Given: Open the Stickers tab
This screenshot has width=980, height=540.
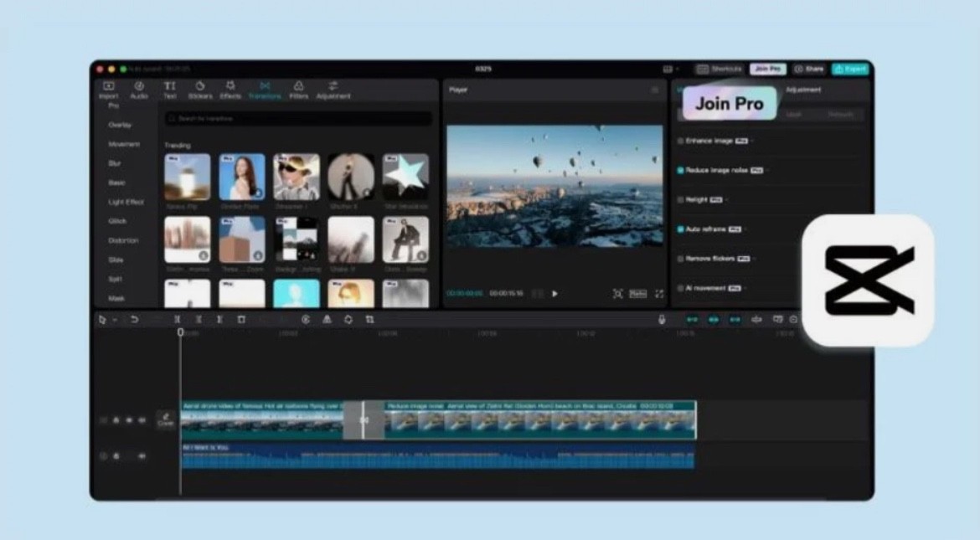Looking at the screenshot, I should click(x=200, y=90).
